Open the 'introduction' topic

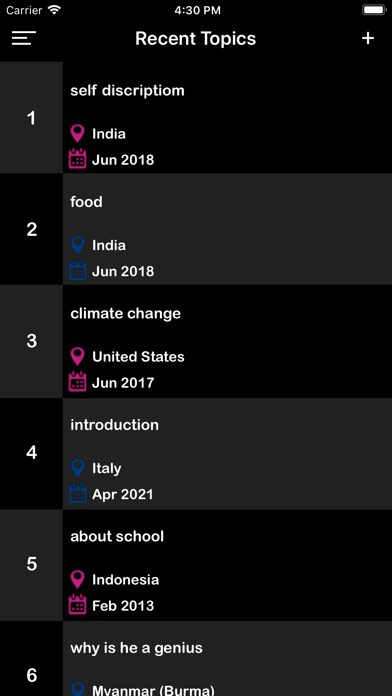click(x=227, y=454)
